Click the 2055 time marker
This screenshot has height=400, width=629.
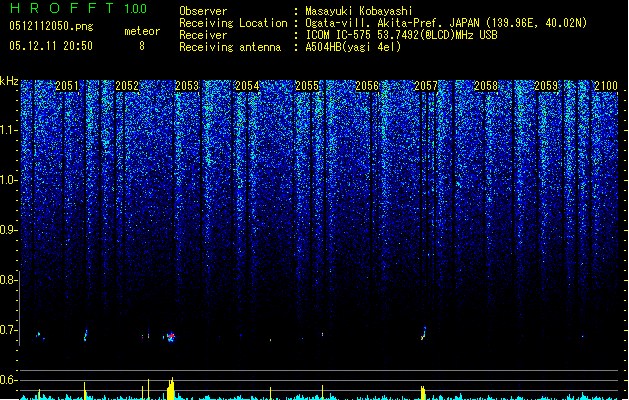(x=307, y=86)
